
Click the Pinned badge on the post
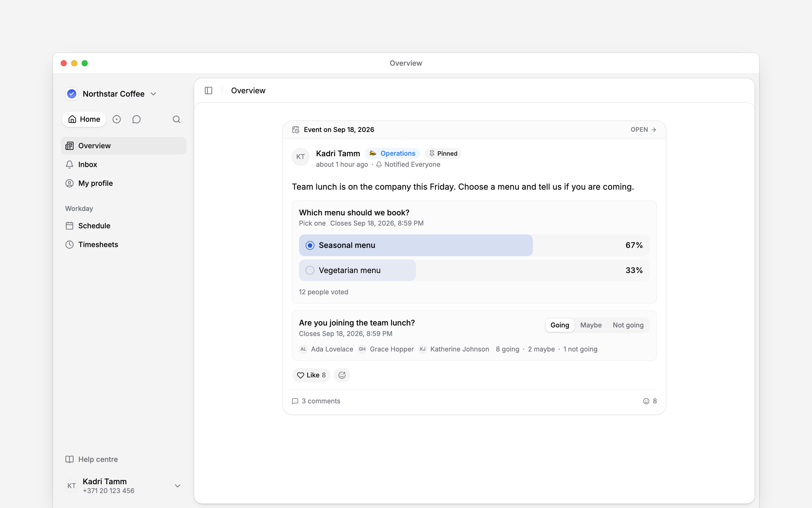coord(443,154)
